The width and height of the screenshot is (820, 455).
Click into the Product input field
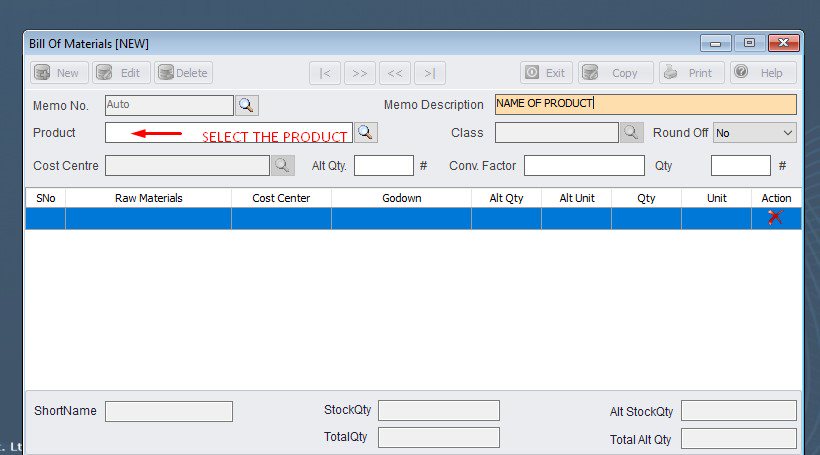(228, 133)
